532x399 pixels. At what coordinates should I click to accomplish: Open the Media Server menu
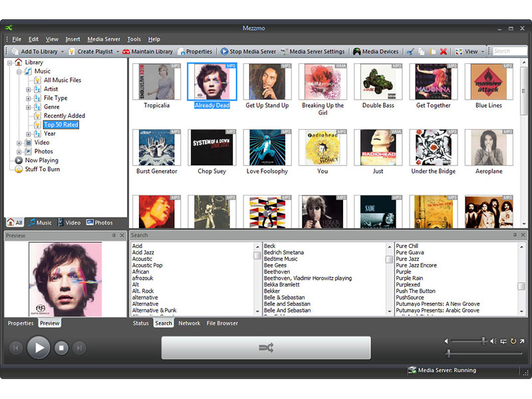coord(104,39)
